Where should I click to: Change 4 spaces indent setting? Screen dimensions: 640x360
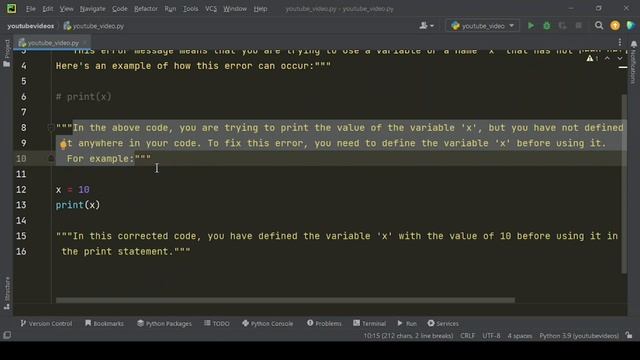(520, 336)
